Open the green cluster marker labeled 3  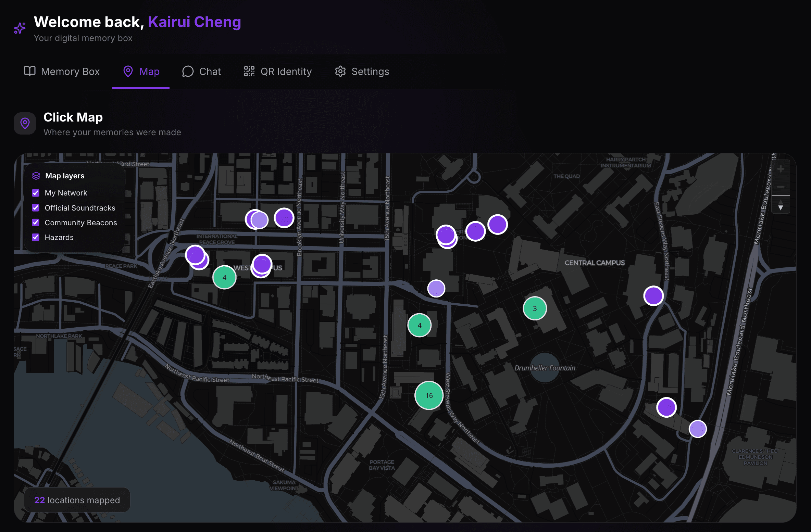tap(535, 308)
